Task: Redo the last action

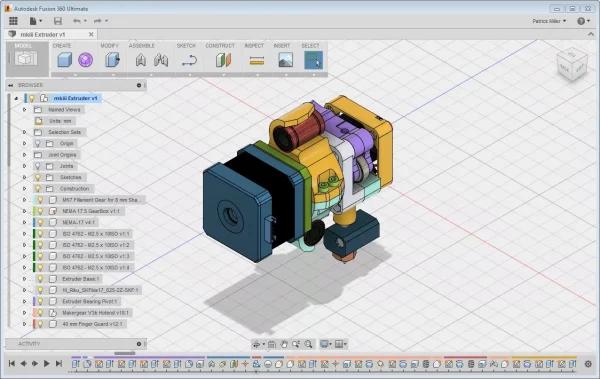Action: click(98, 21)
